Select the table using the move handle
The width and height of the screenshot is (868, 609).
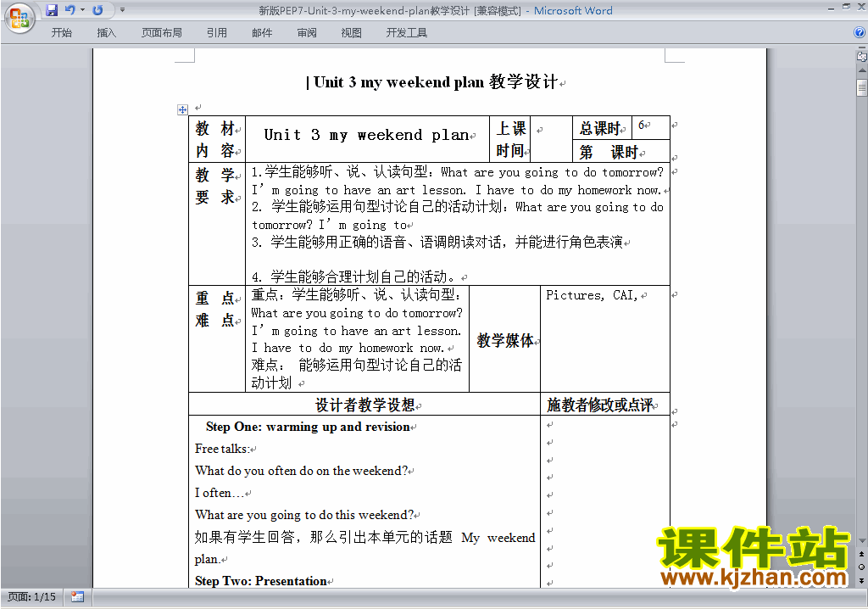point(182,109)
